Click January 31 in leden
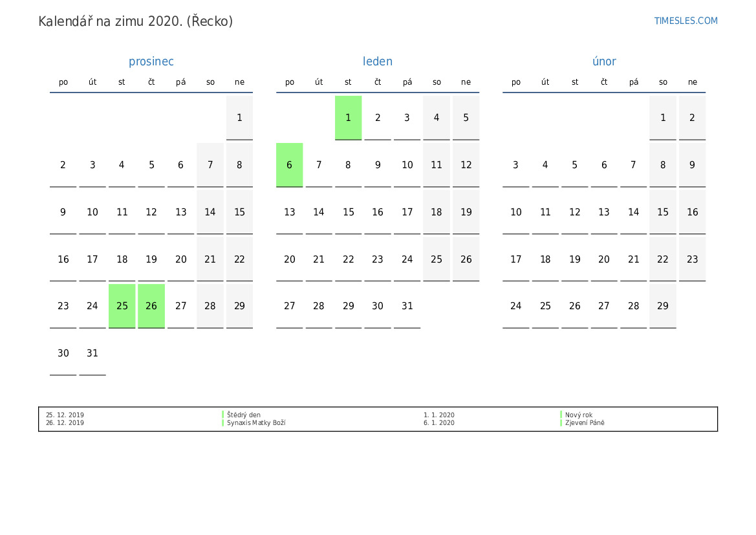The height and width of the screenshot is (535, 756). click(x=407, y=306)
